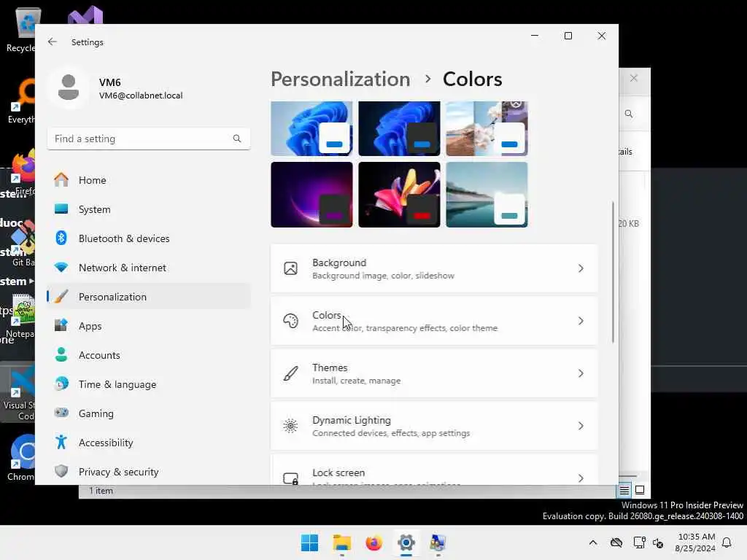Click the Privacy & security shield icon
This screenshot has height=560, width=747.
tap(61, 472)
